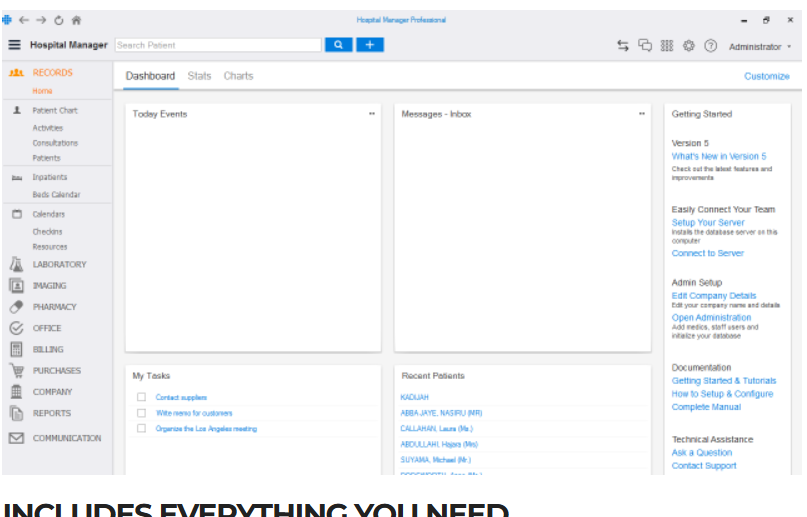
Task: Click the settings gear icon in toolbar
Action: (x=689, y=46)
